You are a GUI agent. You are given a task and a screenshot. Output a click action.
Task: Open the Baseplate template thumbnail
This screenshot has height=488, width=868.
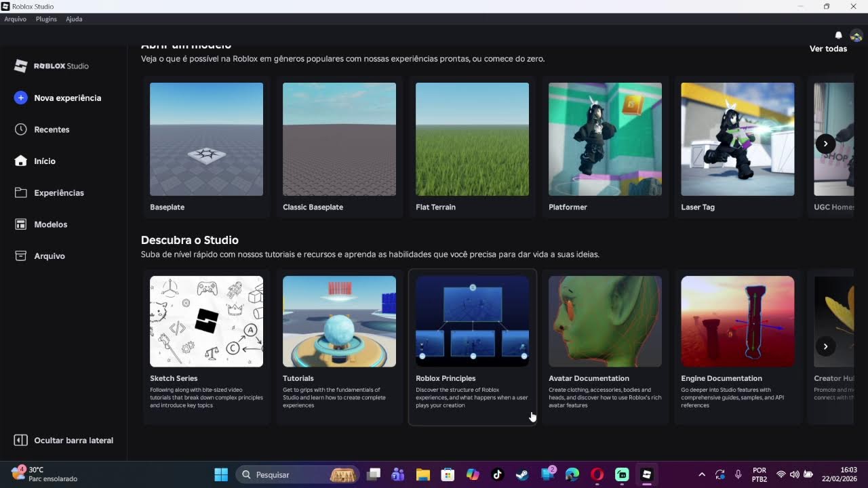point(206,139)
